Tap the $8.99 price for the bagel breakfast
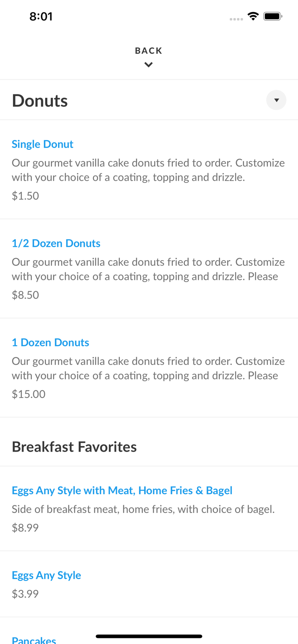Screen dimensions: 298x644 click(25, 527)
